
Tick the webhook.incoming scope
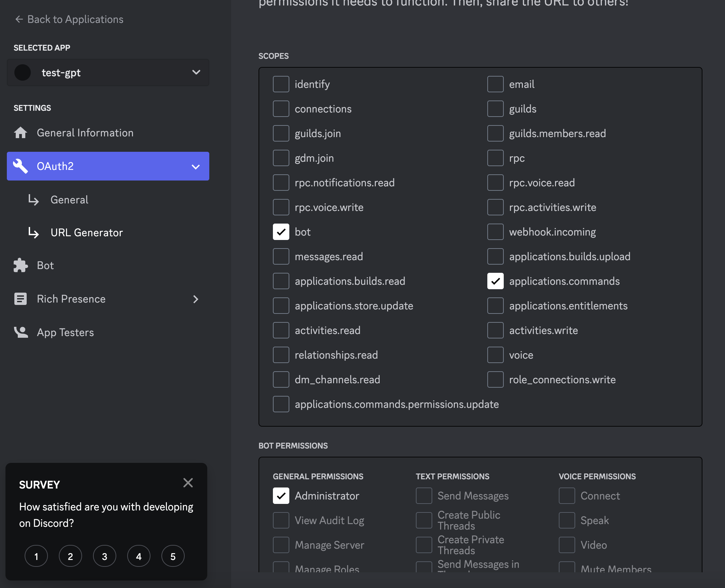(x=495, y=232)
